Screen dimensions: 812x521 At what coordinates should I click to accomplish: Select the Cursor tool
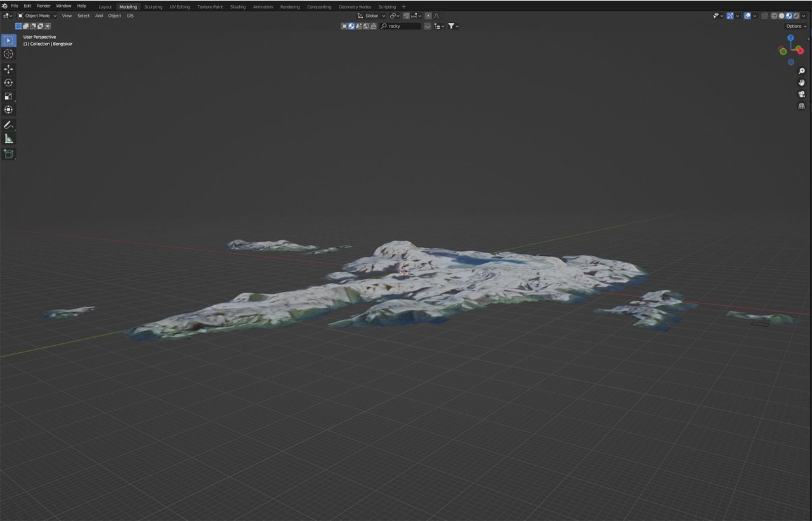tap(8, 54)
